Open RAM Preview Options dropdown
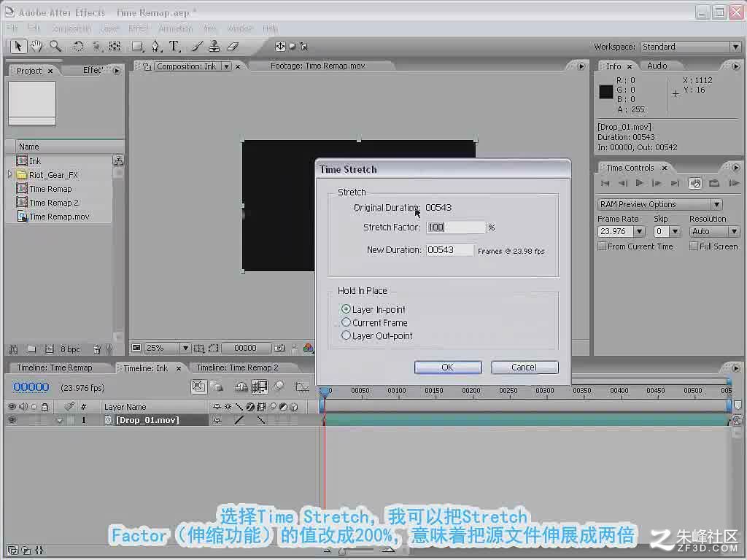 pos(659,204)
